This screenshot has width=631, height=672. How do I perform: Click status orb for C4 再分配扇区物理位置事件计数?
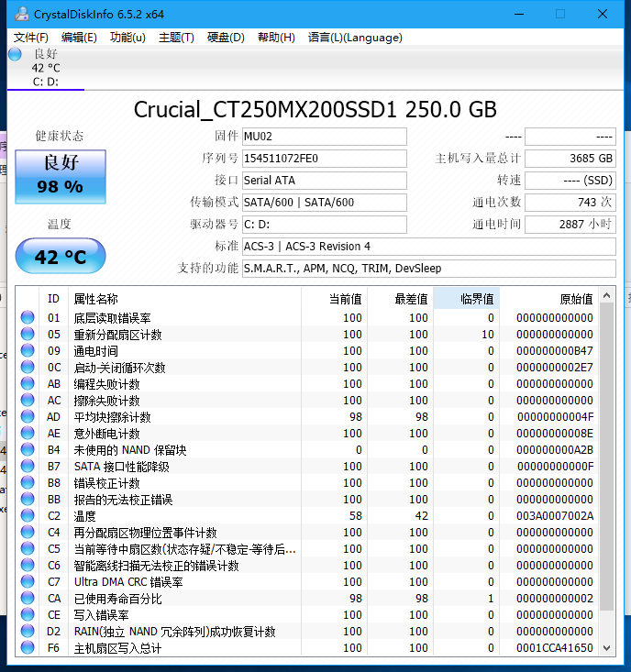[28, 532]
